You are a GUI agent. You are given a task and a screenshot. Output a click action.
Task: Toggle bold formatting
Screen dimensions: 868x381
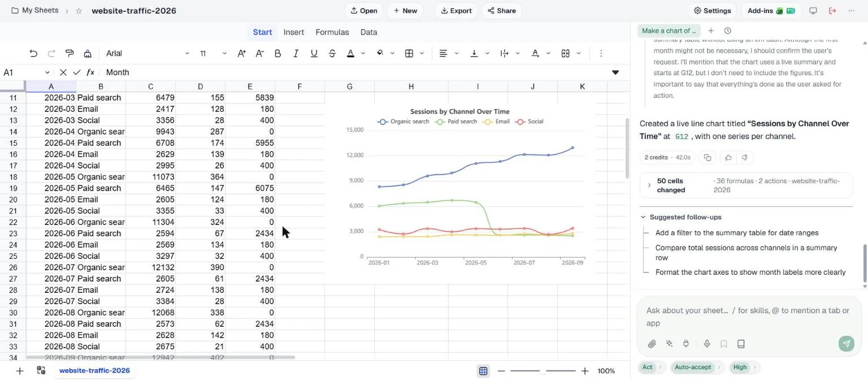277,53
